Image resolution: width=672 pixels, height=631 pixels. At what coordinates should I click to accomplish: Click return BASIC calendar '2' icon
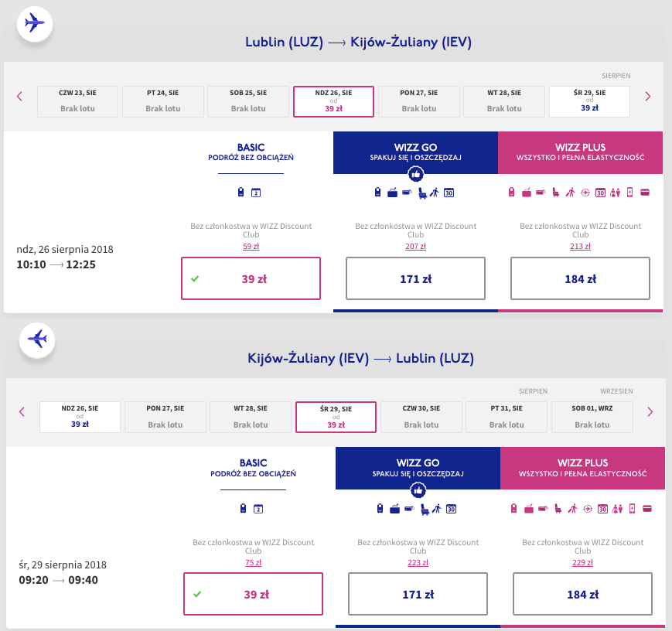click(x=258, y=510)
